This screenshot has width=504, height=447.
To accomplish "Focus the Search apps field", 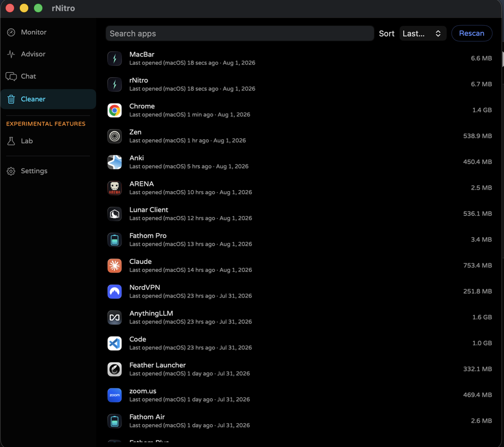I will pyautogui.click(x=240, y=33).
